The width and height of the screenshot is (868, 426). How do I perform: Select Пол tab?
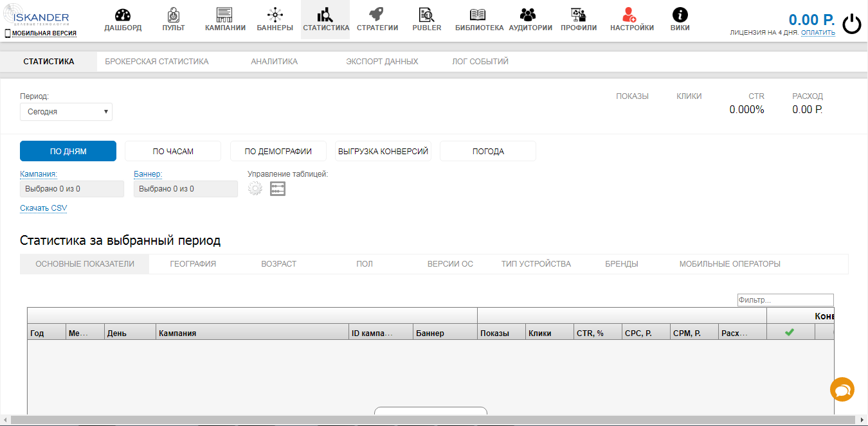(x=365, y=264)
